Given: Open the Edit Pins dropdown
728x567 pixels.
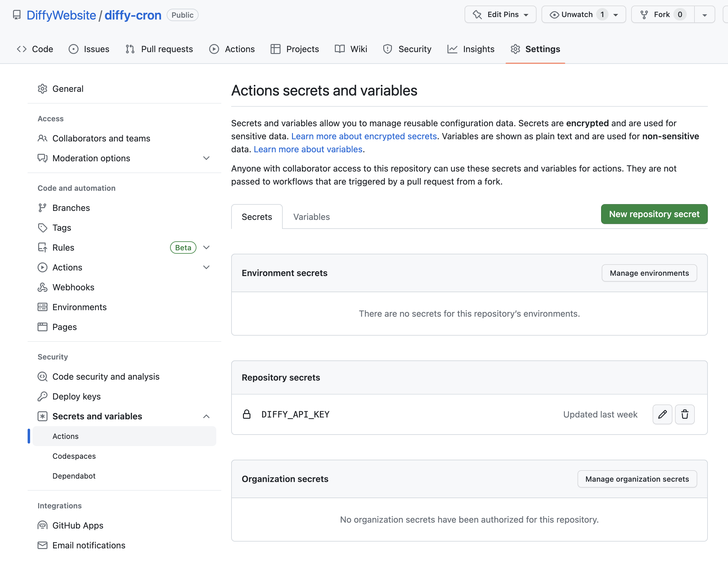Looking at the screenshot, I should pos(500,15).
